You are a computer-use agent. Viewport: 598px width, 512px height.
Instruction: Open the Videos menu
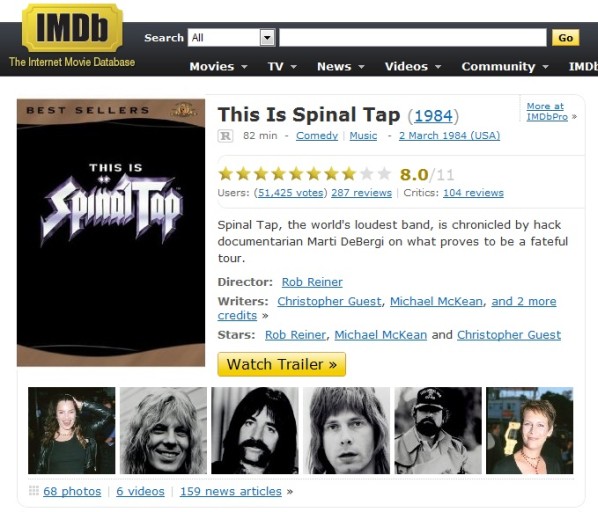tap(413, 66)
